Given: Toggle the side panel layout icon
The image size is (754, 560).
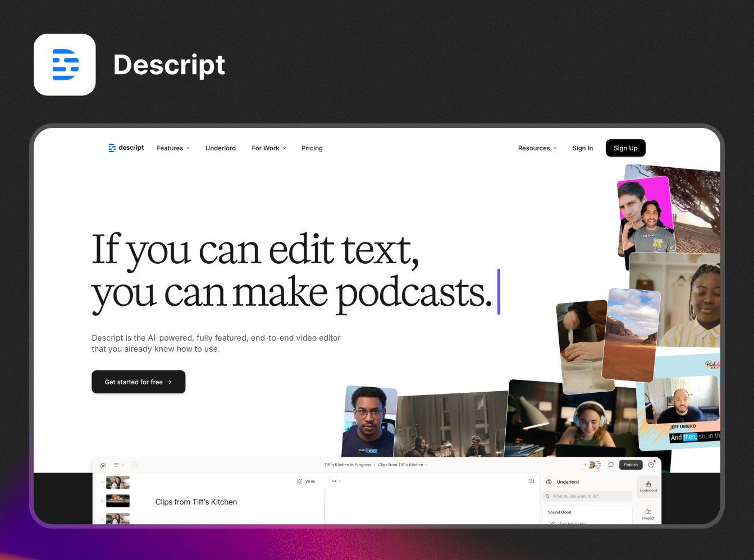Looking at the screenshot, I should [x=532, y=481].
